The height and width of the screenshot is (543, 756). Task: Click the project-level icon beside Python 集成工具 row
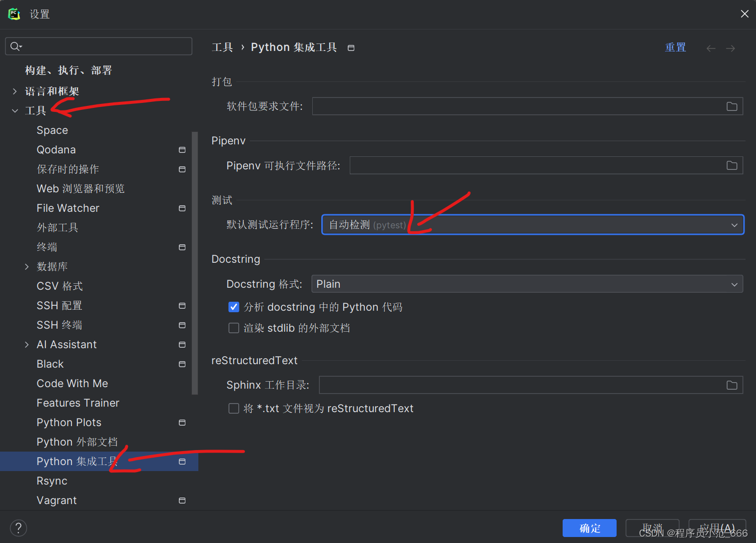[x=182, y=462]
